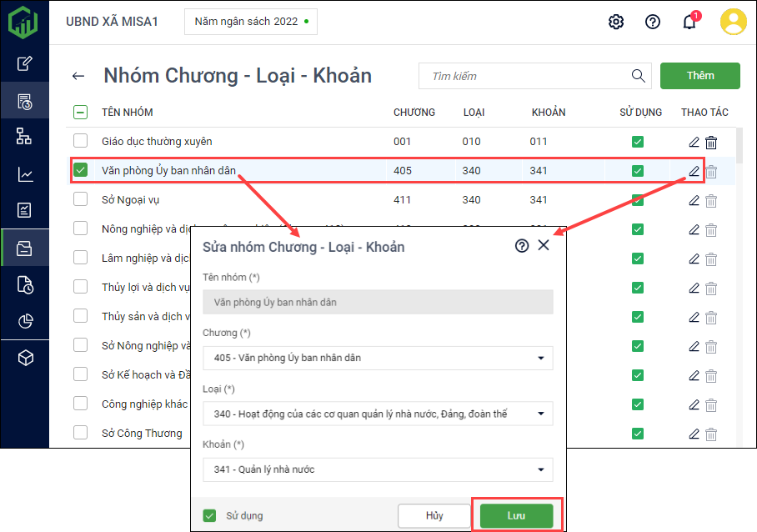757x532 pixels.
Task: Click the Tìm kiếm search field
Action: point(525,76)
